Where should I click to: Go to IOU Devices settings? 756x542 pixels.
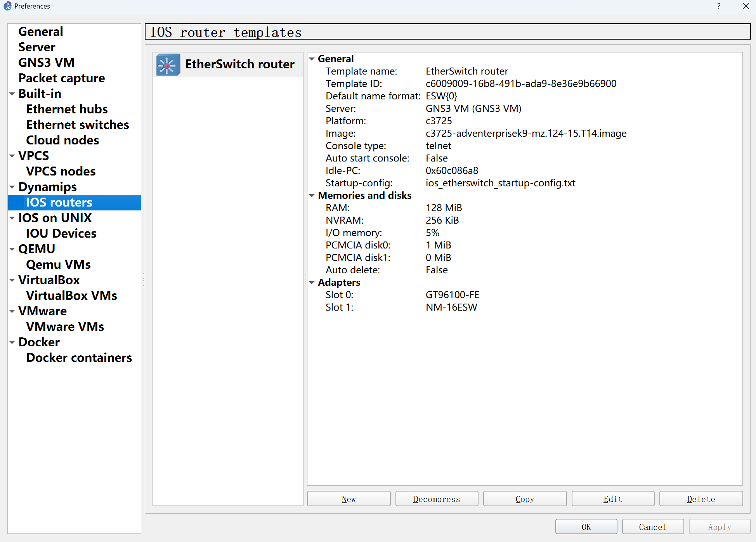61,233
